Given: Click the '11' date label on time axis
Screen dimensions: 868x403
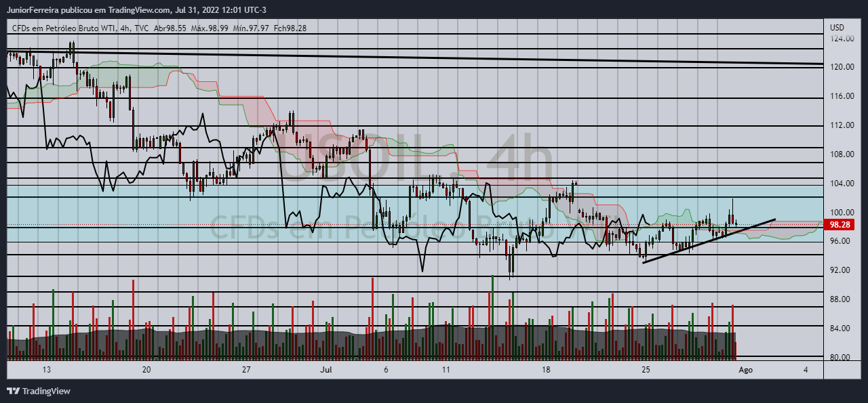Looking at the screenshot, I should (x=446, y=370).
